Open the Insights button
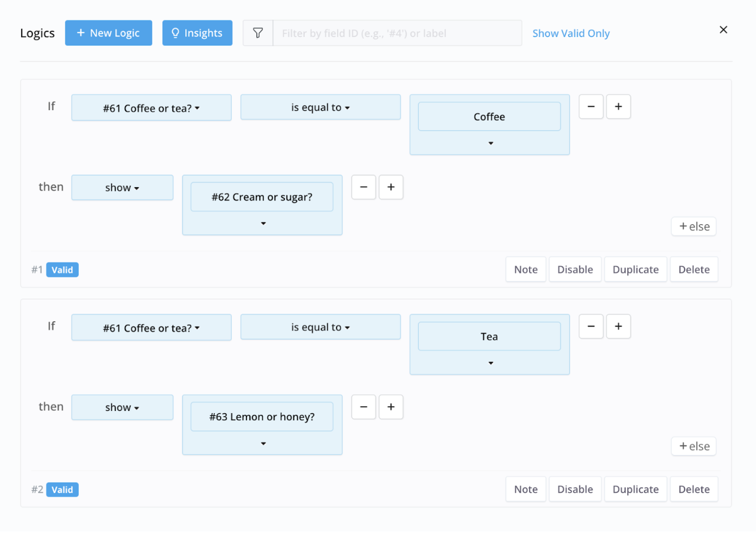Viewport: 756px width, 535px height. pyautogui.click(x=197, y=33)
